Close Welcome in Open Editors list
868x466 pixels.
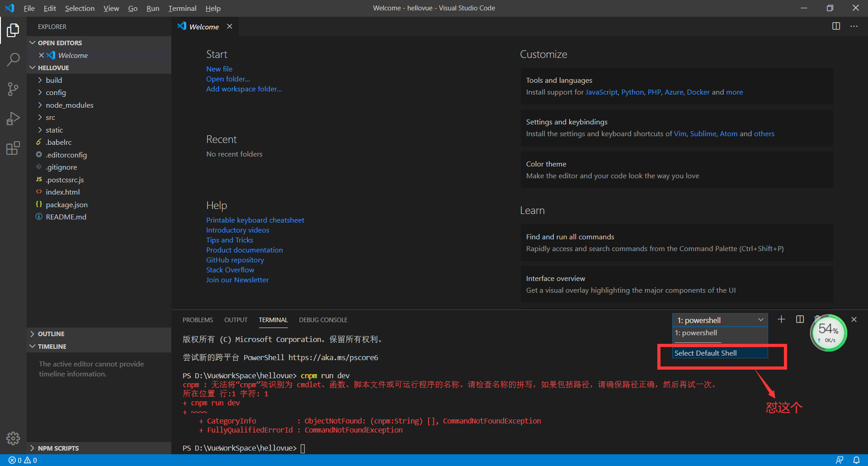[42, 55]
